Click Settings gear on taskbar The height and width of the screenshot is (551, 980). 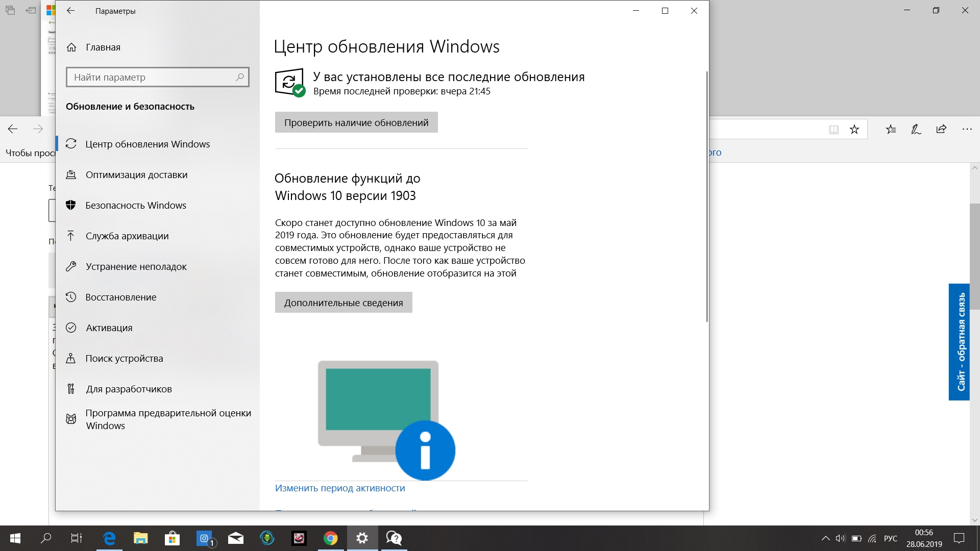(362, 538)
